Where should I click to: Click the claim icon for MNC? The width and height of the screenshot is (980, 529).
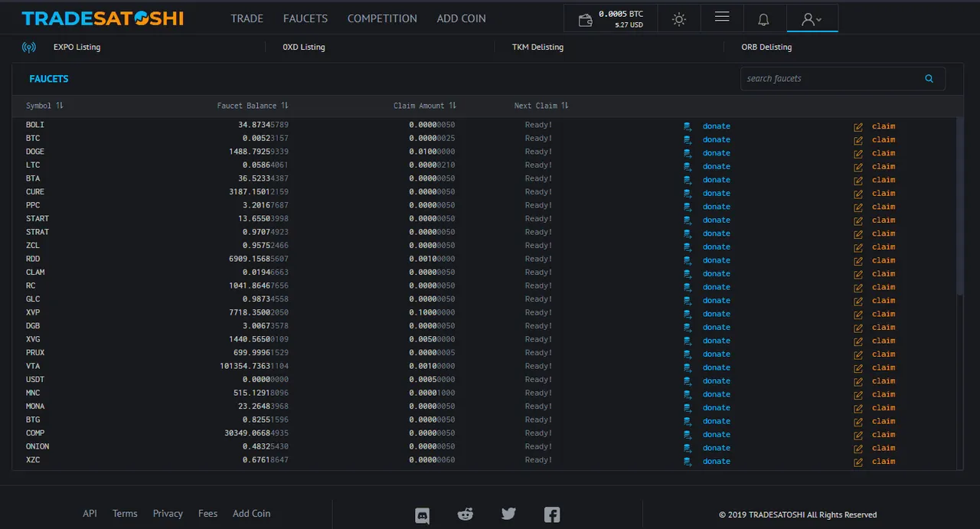tap(858, 395)
